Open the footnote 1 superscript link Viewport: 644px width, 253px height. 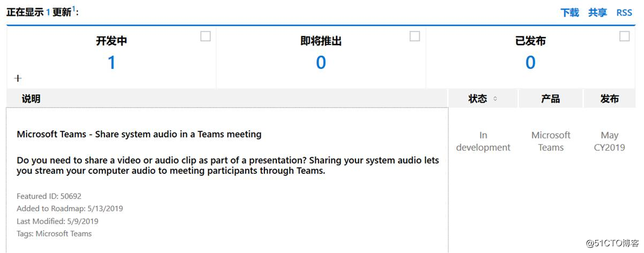coord(73,8)
